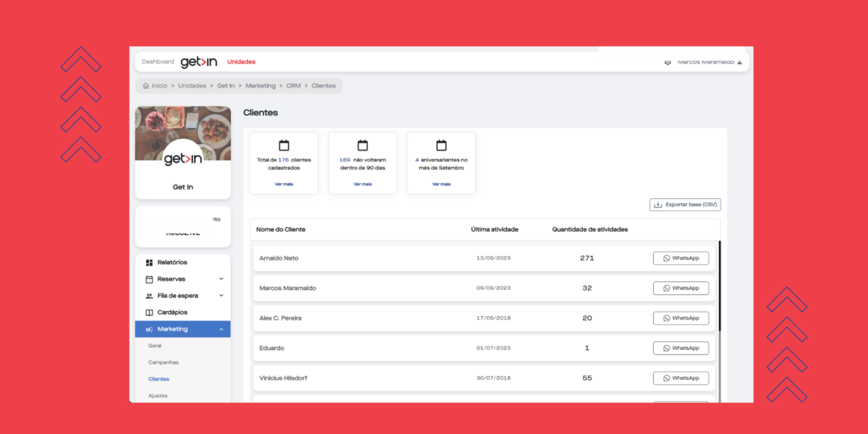
Task: Click Ver mais under 169 não voltaram
Action: pos(362,184)
